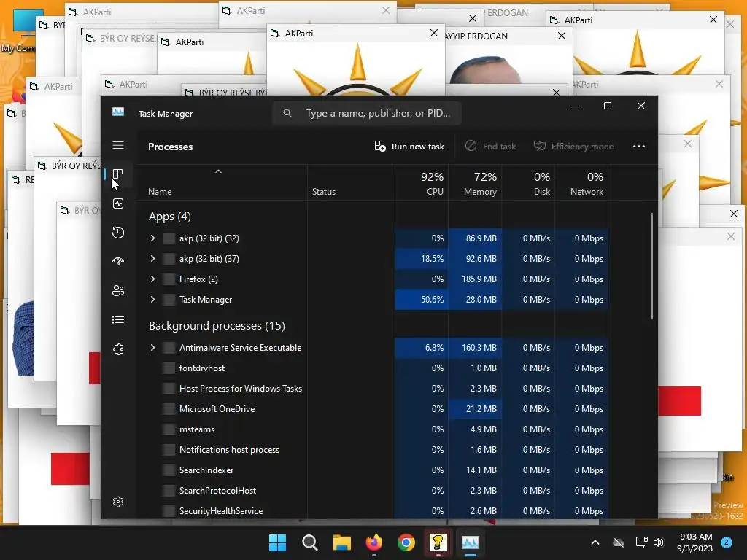
Task: Click the Background processes (15) heading
Action: click(217, 326)
